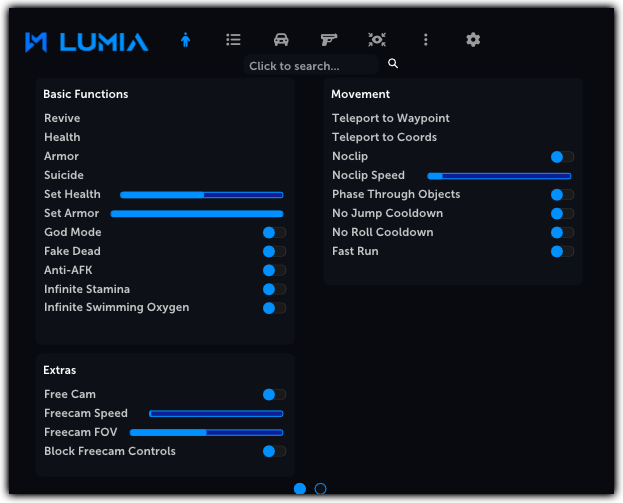
Task: Click the Set Health slider
Action: (202, 195)
